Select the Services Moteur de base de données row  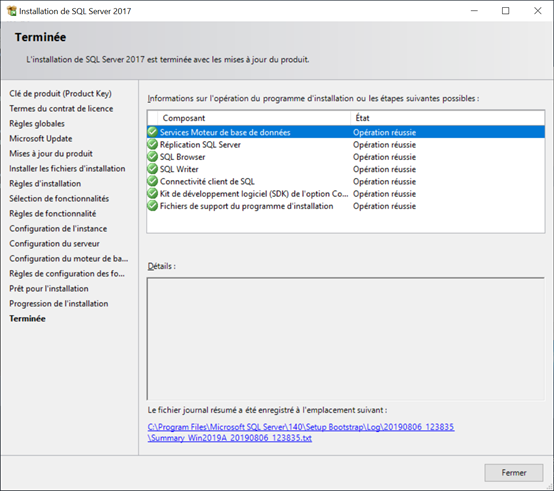(x=346, y=132)
